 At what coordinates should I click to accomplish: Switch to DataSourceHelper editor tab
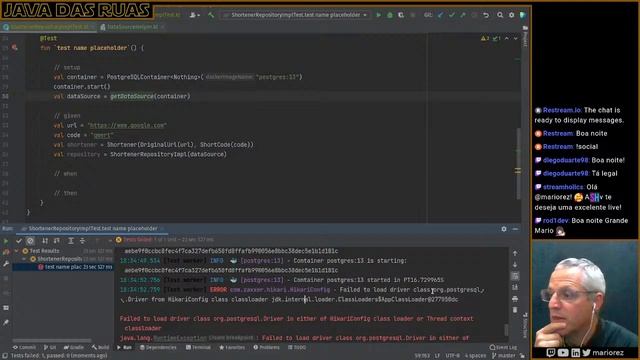click(x=132, y=27)
